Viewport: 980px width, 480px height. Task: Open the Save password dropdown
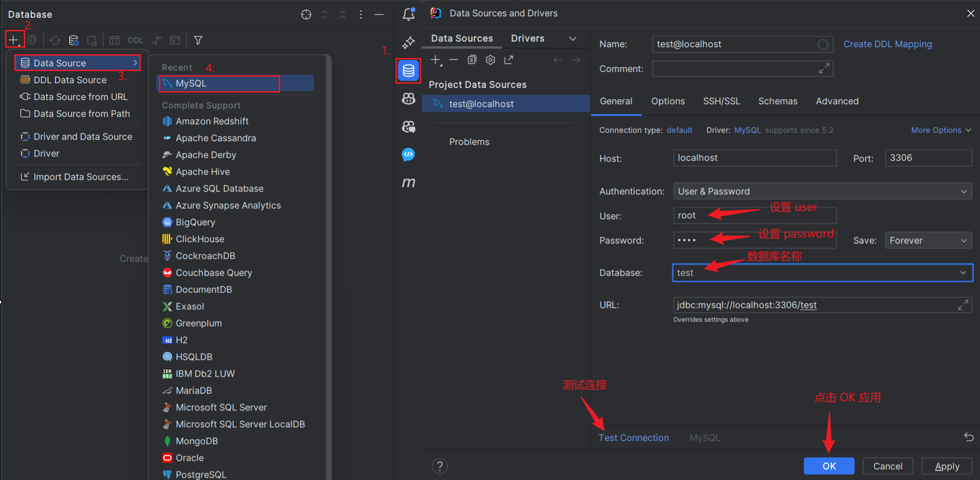tap(928, 240)
